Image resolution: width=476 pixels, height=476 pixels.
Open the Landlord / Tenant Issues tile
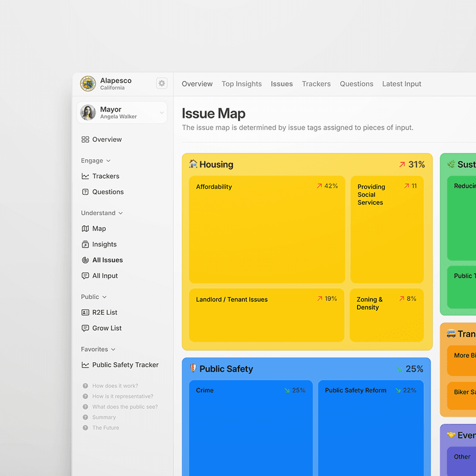tap(267, 315)
